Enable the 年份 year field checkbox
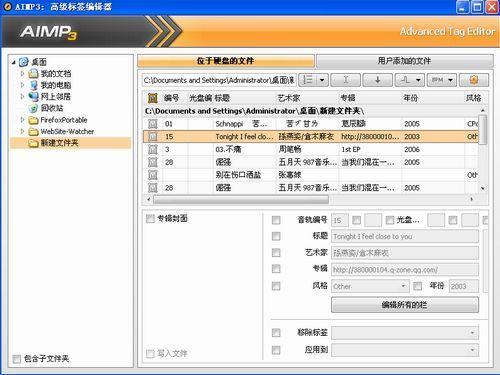The height and width of the screenshot is (375, 500). 417,286
